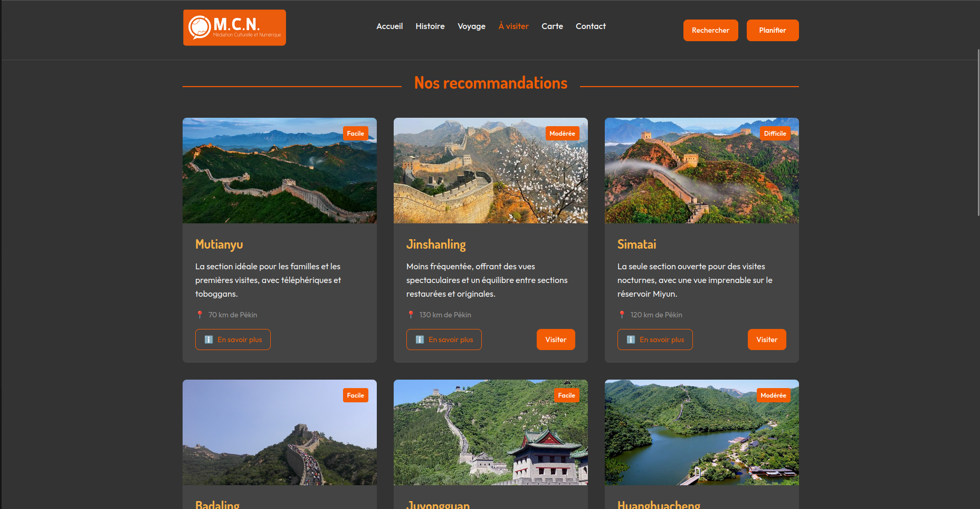Click Visiter on the Jinshanling card
980x509 pixels.
(x=556, y=340)
